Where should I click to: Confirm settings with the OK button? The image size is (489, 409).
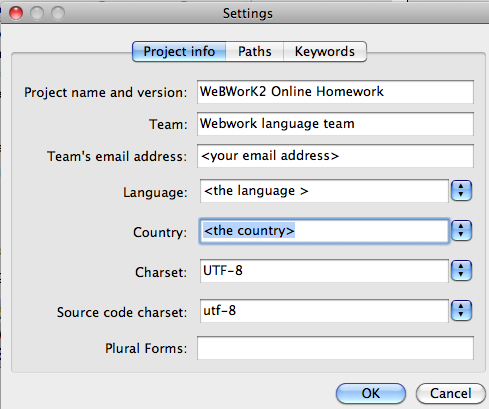(371, 393)
